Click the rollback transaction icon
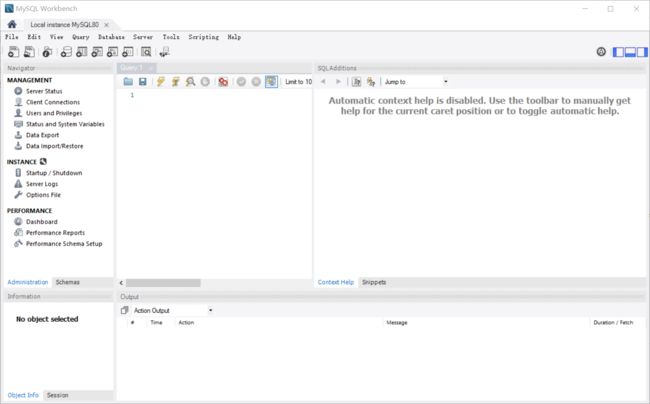 256,82
